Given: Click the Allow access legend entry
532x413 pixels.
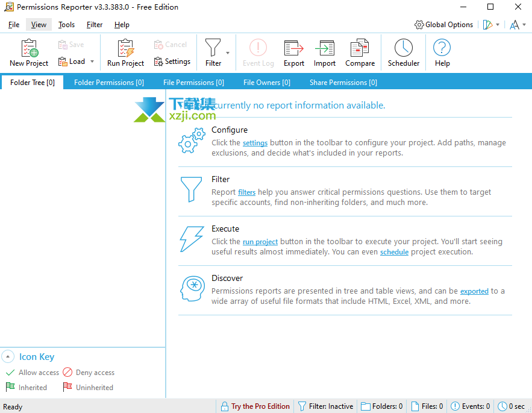Looking at the screenshot, I should pos(33,373).
